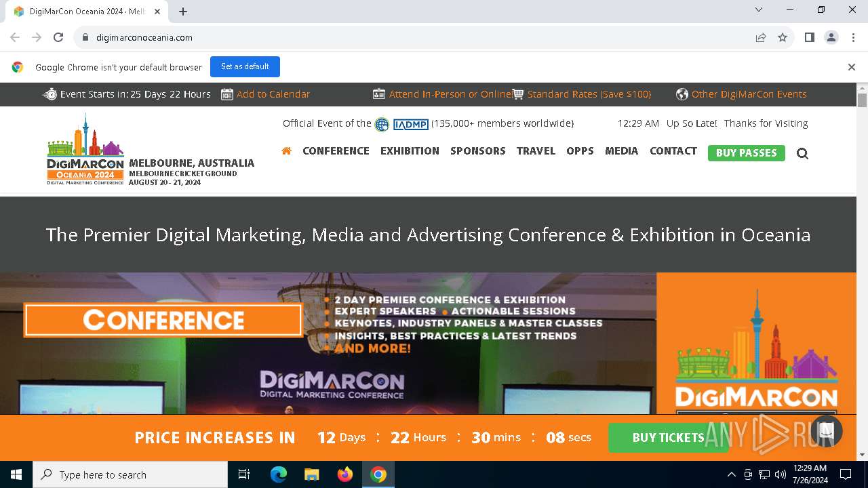The width and height of the screenshot is (868, 488).
Task: Click the Chrome taskbar icon
Action: (x=378, y=474)
